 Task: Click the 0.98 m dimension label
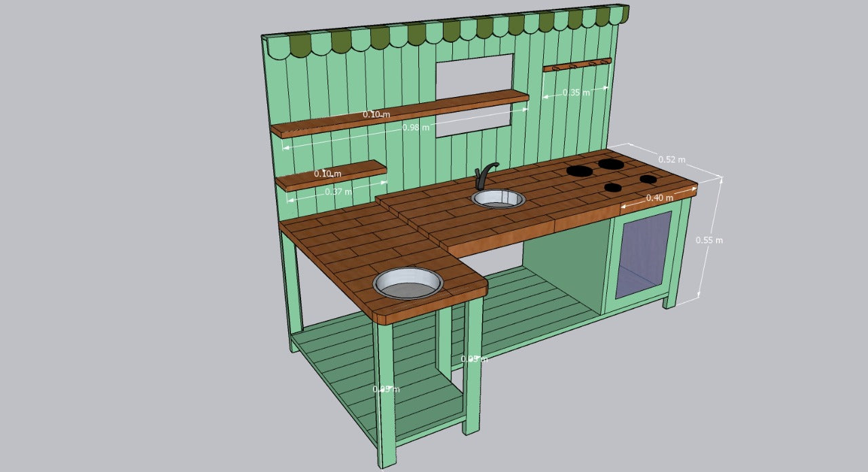[x=416, y=127]
